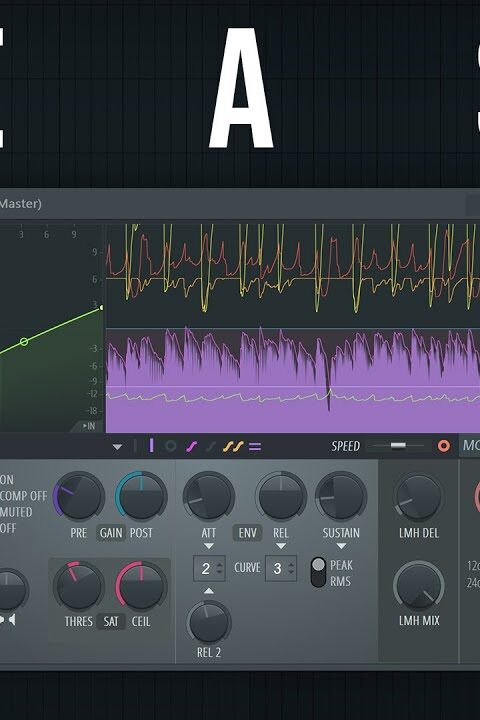This screenshot has width=480, height=720.
Task: Click the -12 scale label
Action: click(93, 394)
